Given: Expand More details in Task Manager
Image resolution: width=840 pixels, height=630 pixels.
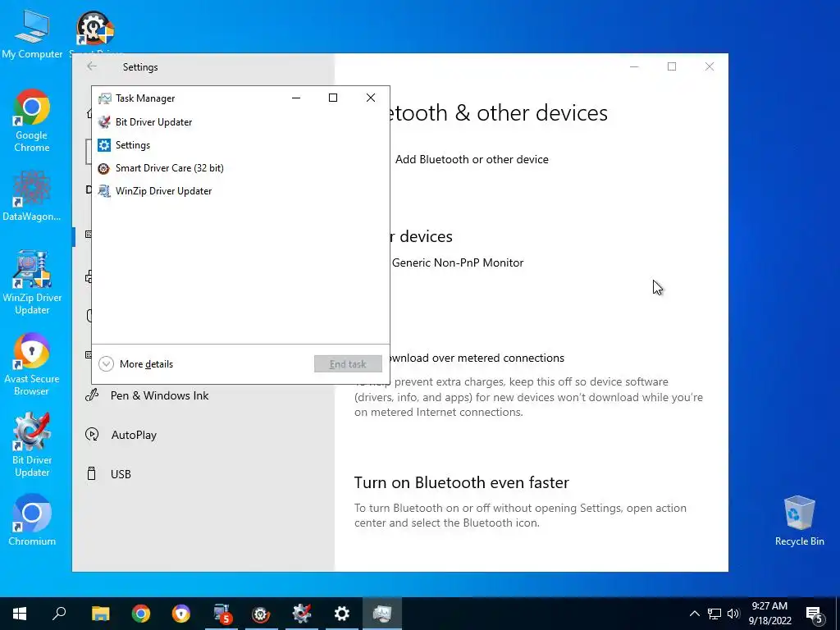Looking at the screenshot, I should click(x=136, y=364).
